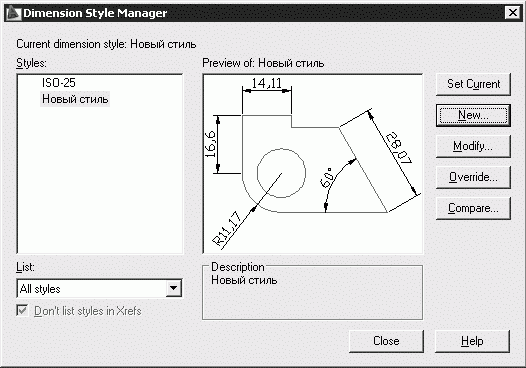Image resolution: width=526 pixels, height=368 pixels.
Task: Close the Dimension Style Manager window
Action: [x=513, y=13]
